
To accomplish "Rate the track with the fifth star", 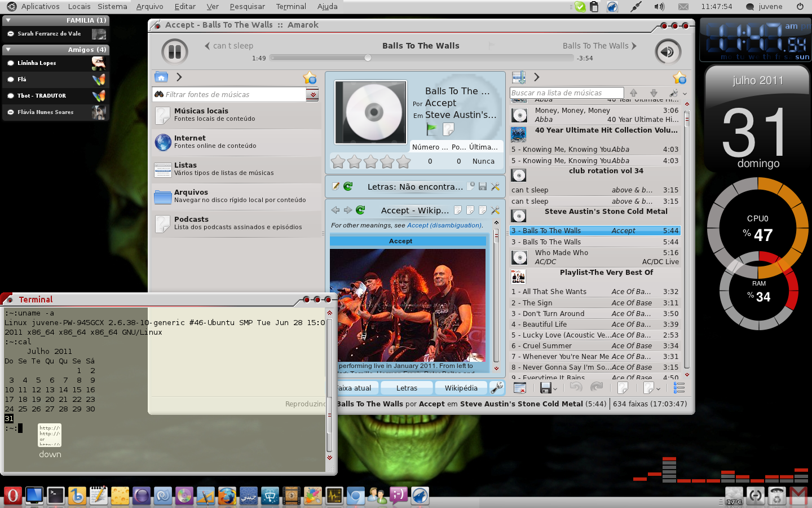I will point(404,162).
